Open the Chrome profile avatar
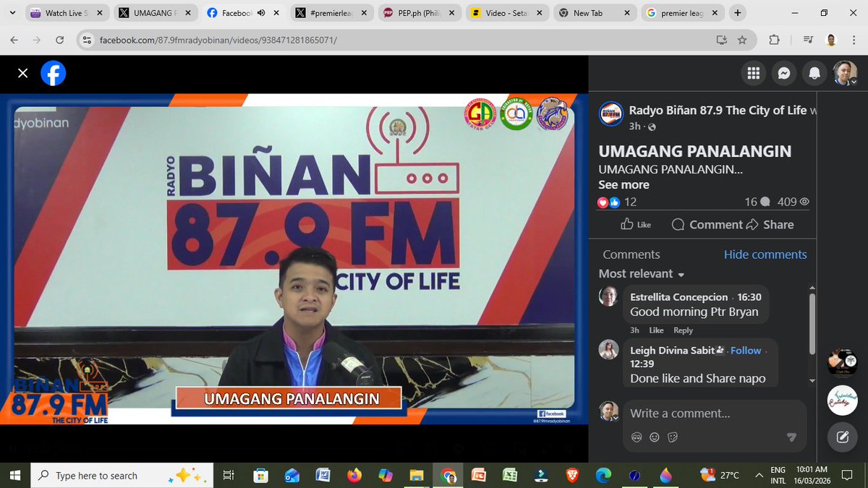This screenshot has height=488, width=868. click(831, 40)
